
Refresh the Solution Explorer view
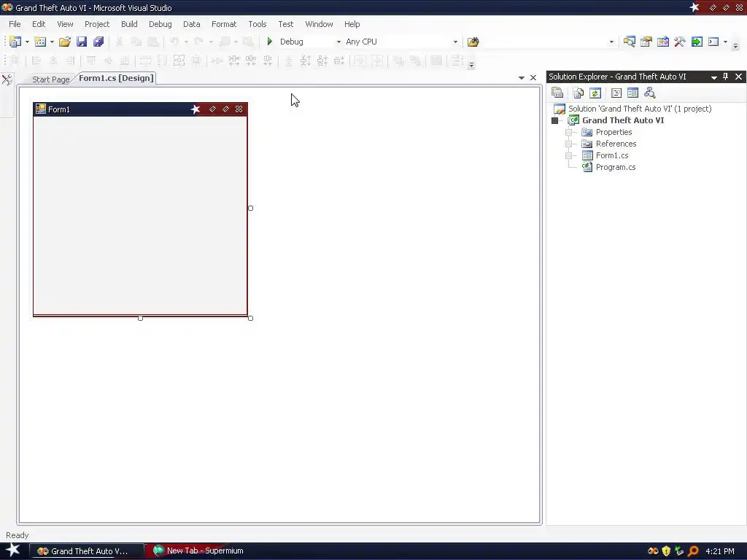[595, 93]
